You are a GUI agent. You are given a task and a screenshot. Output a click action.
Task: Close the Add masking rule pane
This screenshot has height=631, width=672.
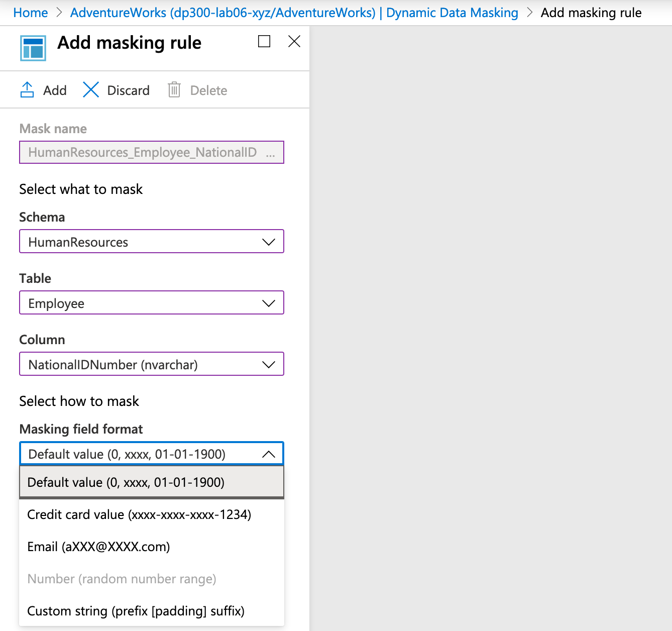click(x=294, y=42)
